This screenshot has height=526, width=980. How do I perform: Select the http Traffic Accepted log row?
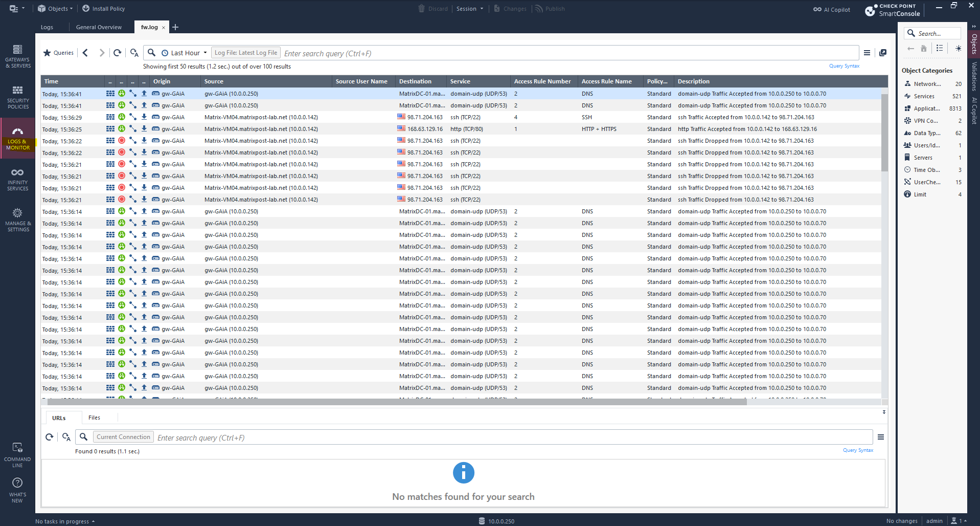[461, 129]
